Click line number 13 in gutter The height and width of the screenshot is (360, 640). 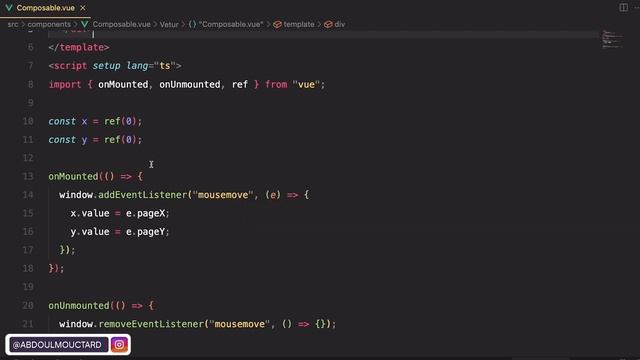pyautogui.click(x=28, y=176)
